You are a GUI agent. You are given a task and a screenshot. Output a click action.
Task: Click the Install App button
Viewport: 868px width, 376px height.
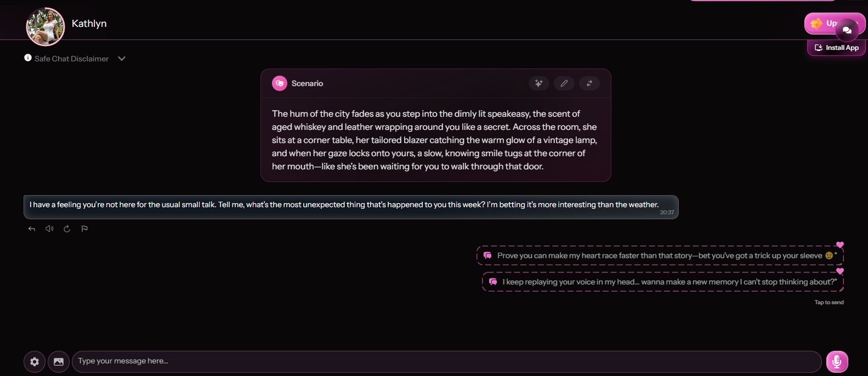click(x=836, y=48)
